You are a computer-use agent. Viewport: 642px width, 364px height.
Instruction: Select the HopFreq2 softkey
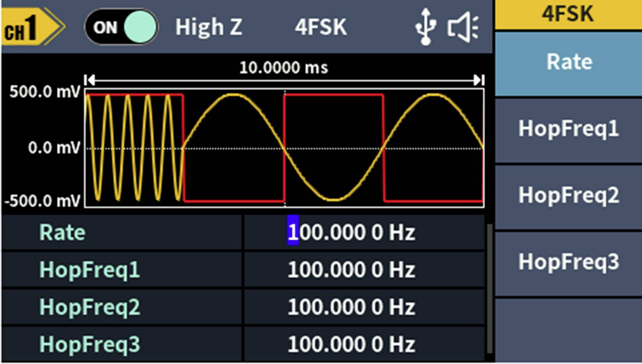click(x=568, y=195)
